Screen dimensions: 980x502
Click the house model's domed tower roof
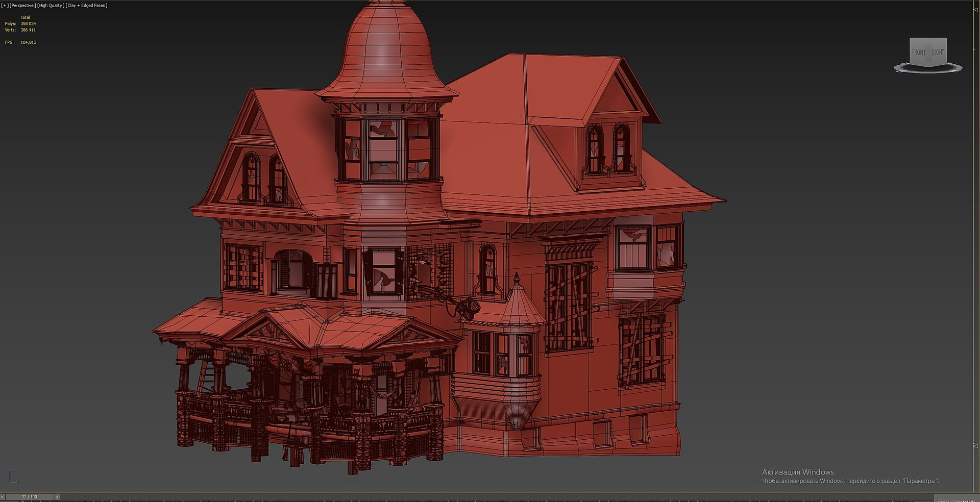tap(387, 51)
